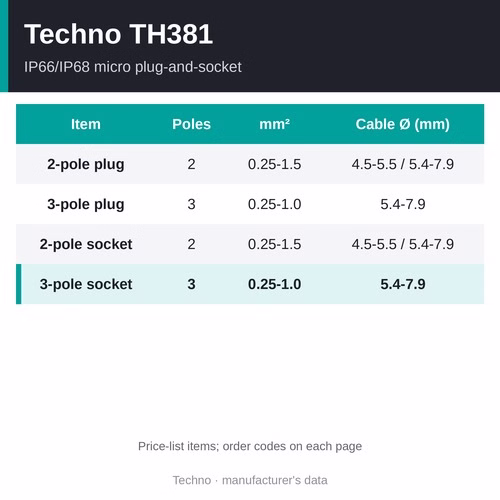500x500 pixels.
Task: Click the 2-pole socket cable diameter cell
Action: tap(403, 244)
